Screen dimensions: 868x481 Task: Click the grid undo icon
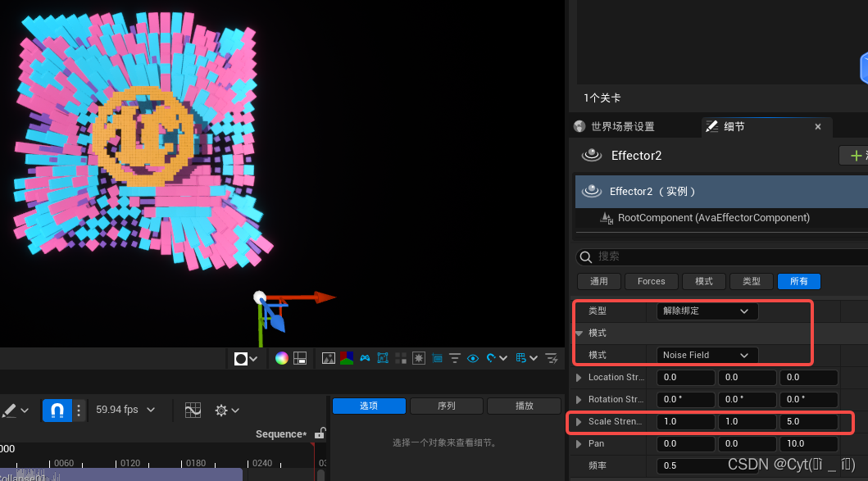(x=521, y=358)
